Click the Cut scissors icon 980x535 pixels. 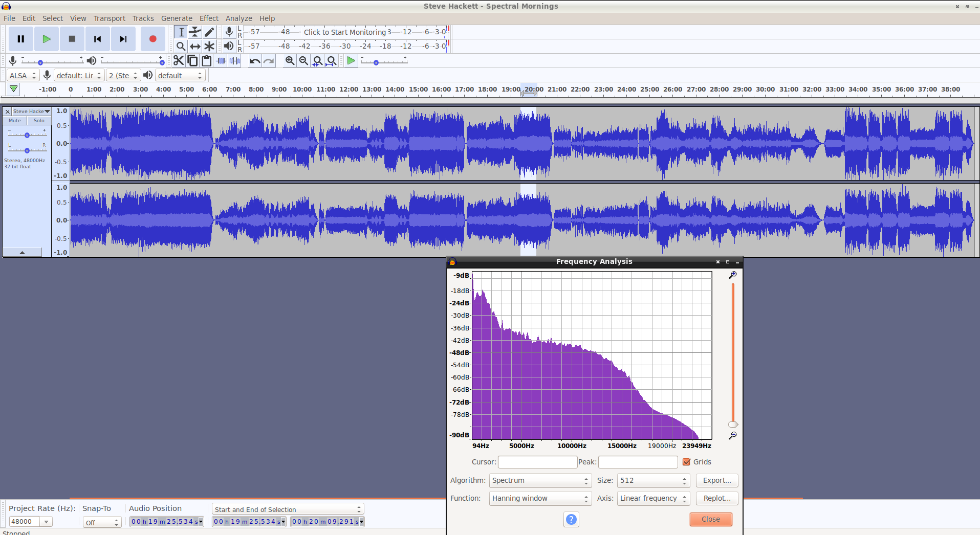pos(179,61)
